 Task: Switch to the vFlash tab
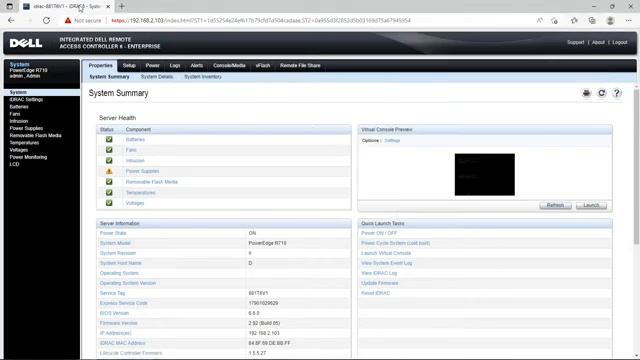tap(263, 66)
